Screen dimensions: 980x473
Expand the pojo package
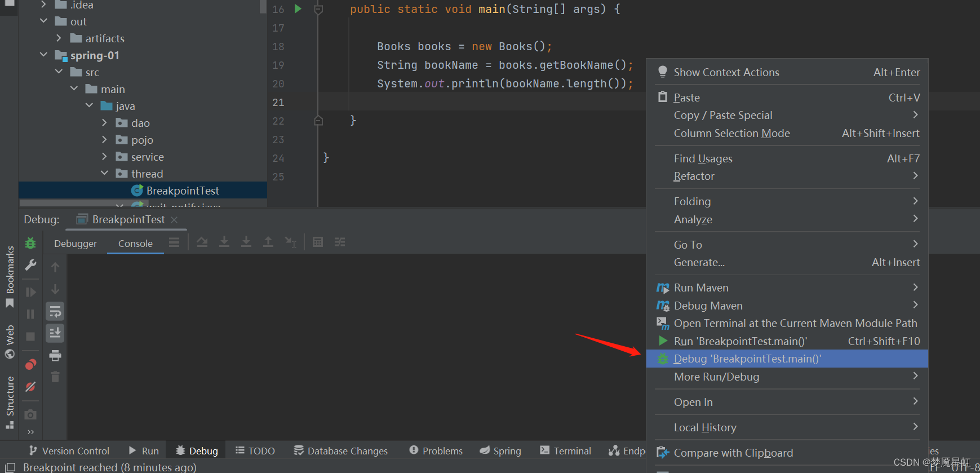pos(104,140)
